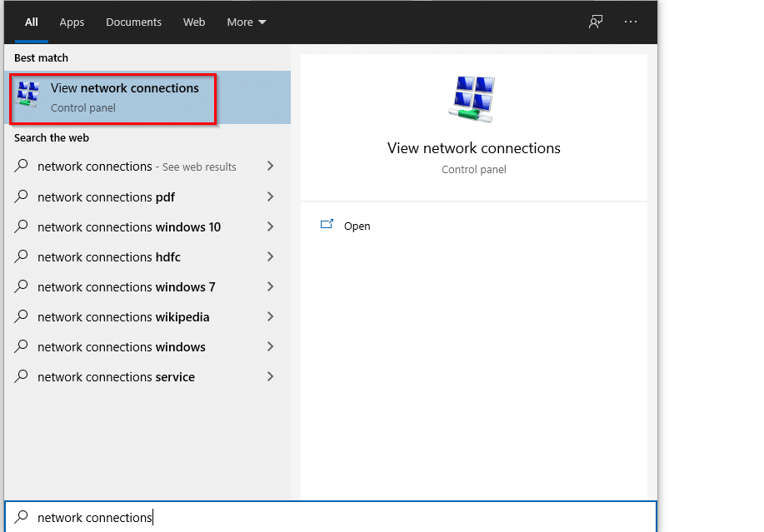
Task: Expand chevron for 'network connections hdfc'
Action: point(271,256)
